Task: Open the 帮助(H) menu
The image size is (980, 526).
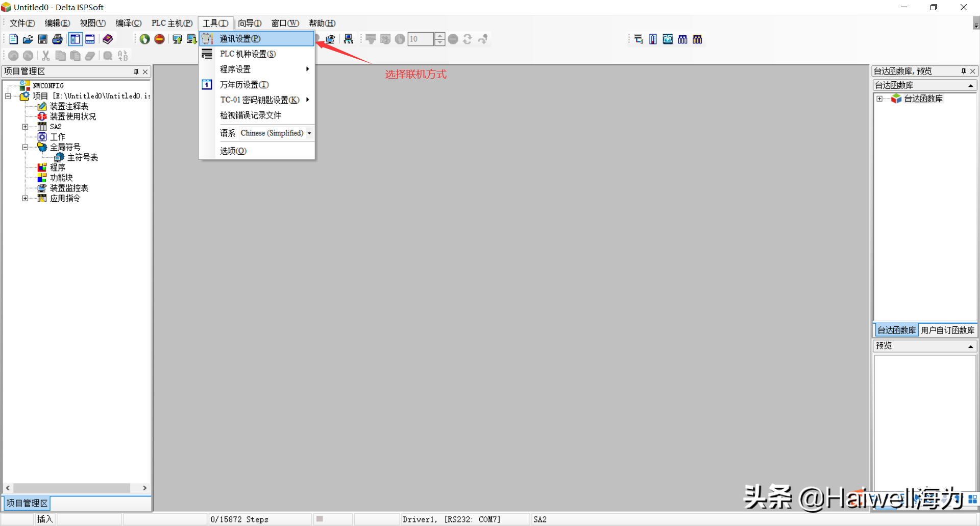Action: [x=322, y=23]
